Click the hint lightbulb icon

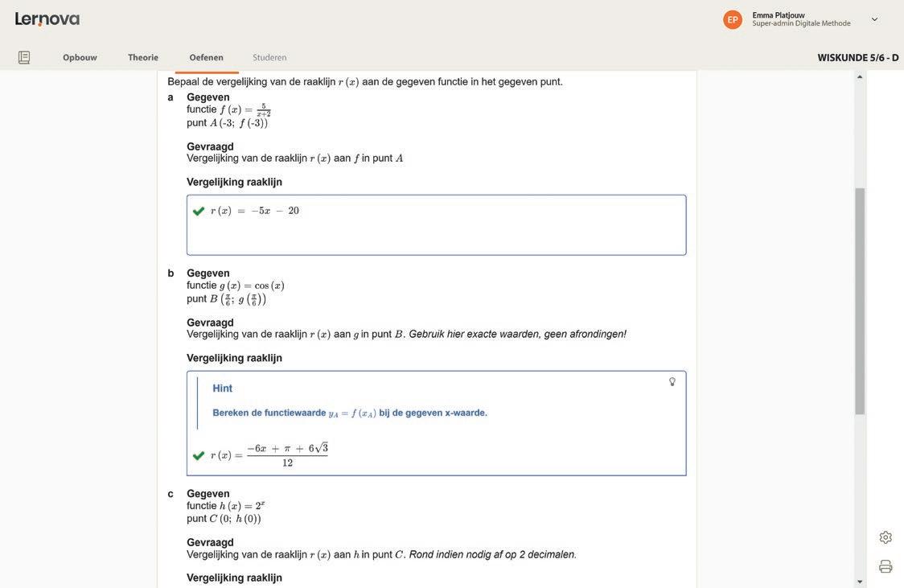pyautogui.click(x=672, y=381)
